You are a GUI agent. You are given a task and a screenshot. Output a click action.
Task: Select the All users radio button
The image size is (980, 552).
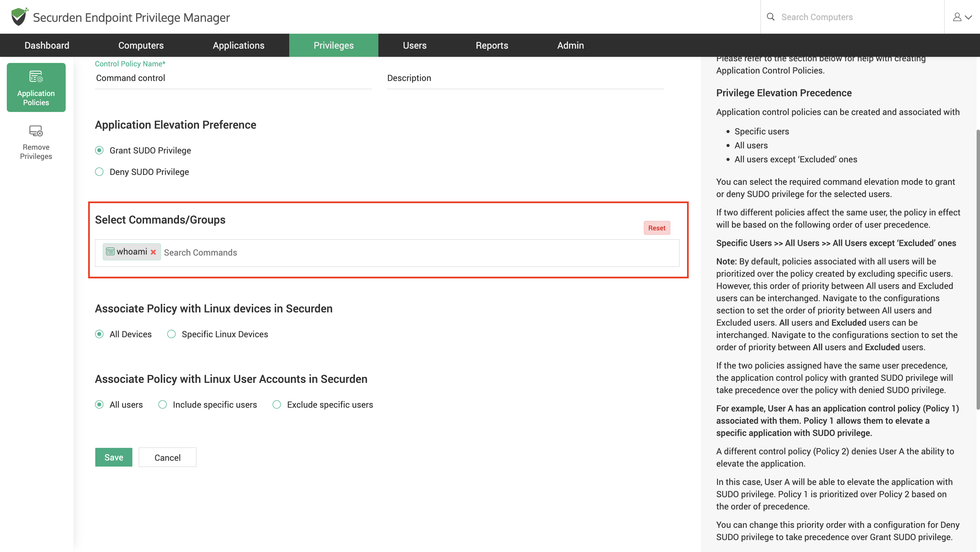coord(99,404)
